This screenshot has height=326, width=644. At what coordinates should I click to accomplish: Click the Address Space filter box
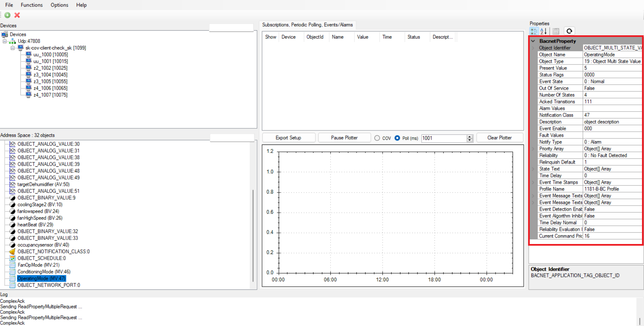[232, 137]
